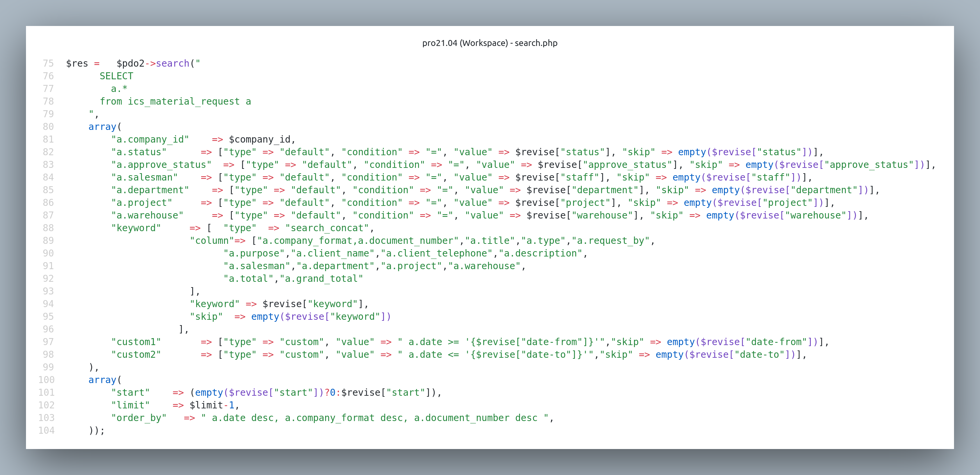Click the "search_concat" string
The height and width of the screenshot is (475, 980).
327,228
